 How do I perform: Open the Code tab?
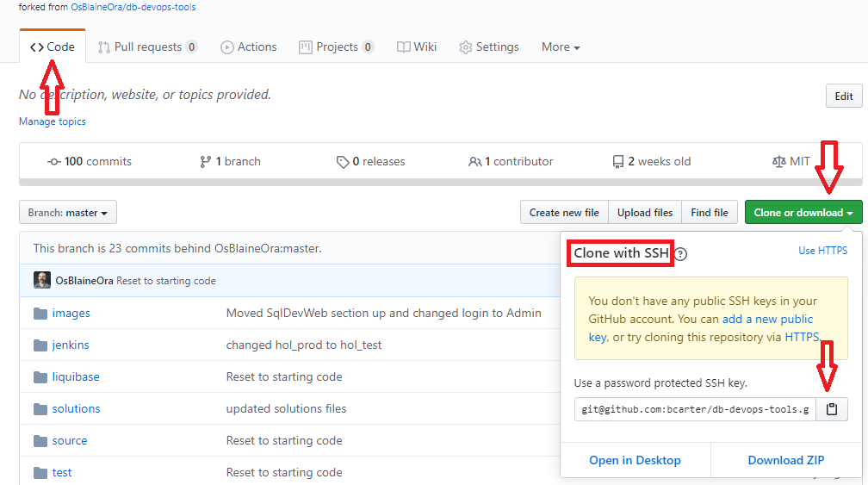pyautogui.click(x=53, y=47)
